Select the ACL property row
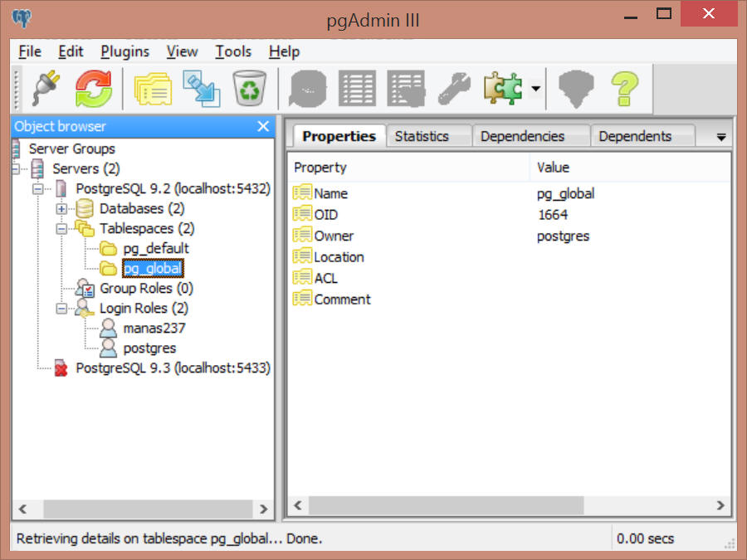The height and width of the screenshot is (560, 747). [509, 278]
